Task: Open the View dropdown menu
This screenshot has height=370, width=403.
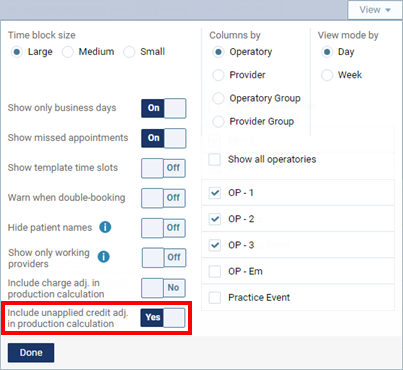Action: 375,10
